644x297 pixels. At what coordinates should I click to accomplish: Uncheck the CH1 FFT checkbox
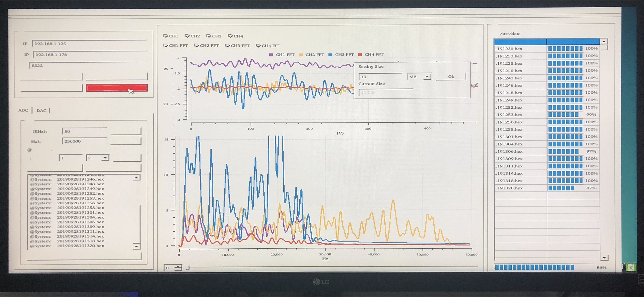(166, 45)
